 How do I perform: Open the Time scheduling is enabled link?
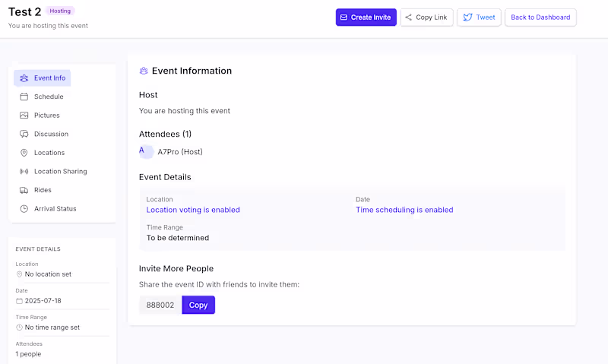[x=404, y=210]
